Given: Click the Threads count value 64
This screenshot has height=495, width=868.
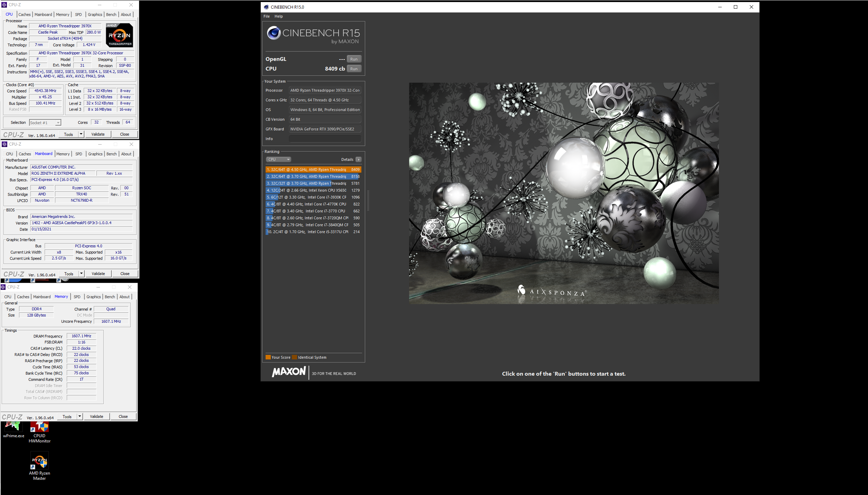Looking at the screenshot, I should 128,122.
